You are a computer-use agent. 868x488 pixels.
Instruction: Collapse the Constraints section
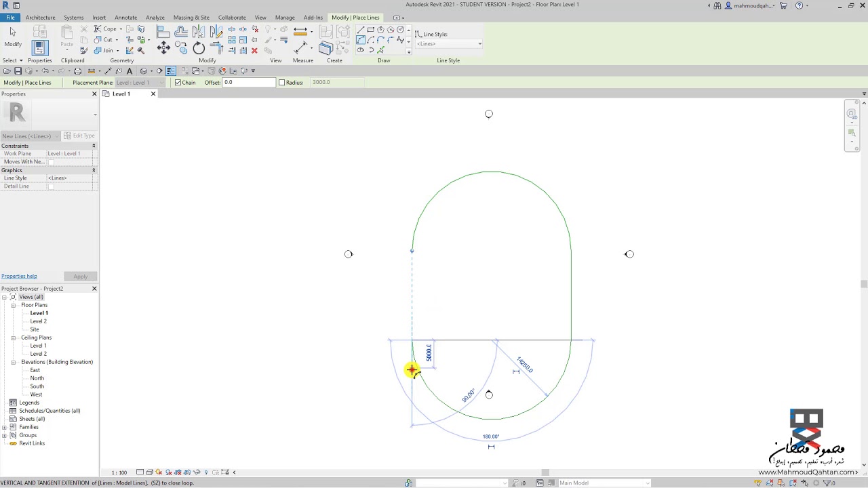coord(94,146)
